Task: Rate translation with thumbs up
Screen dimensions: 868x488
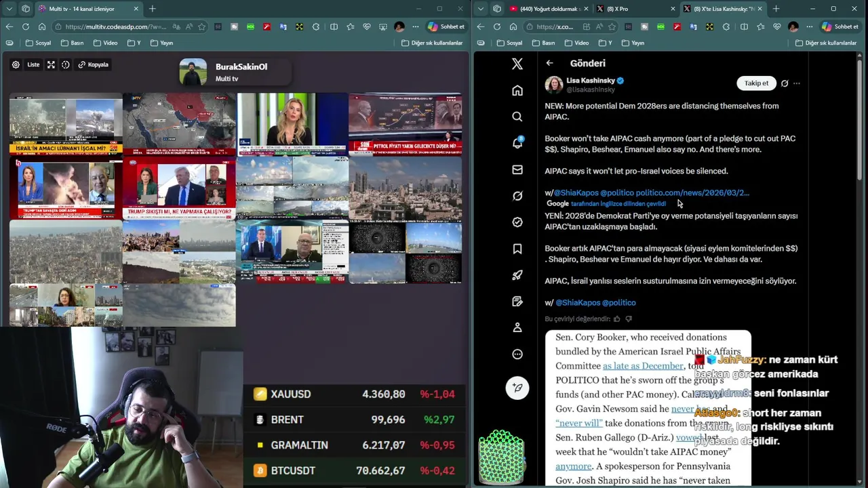Action: [616, 319]
